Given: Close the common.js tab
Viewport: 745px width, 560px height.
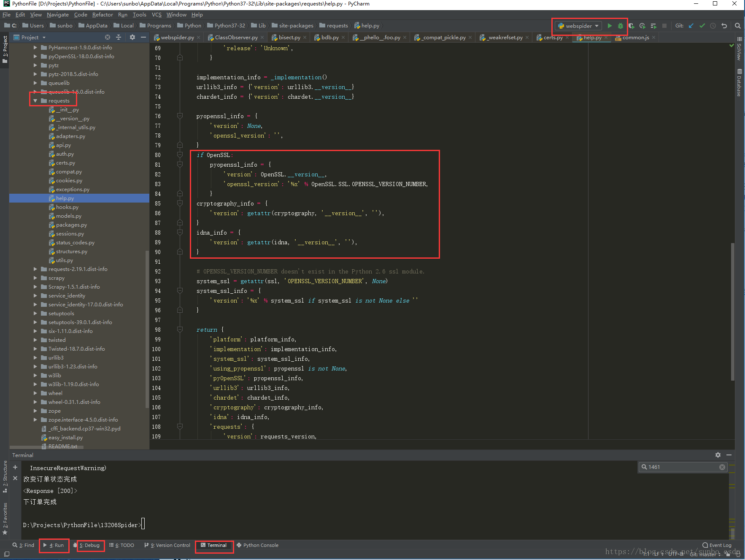Looking at the screenshot, I should pos(653,38).
